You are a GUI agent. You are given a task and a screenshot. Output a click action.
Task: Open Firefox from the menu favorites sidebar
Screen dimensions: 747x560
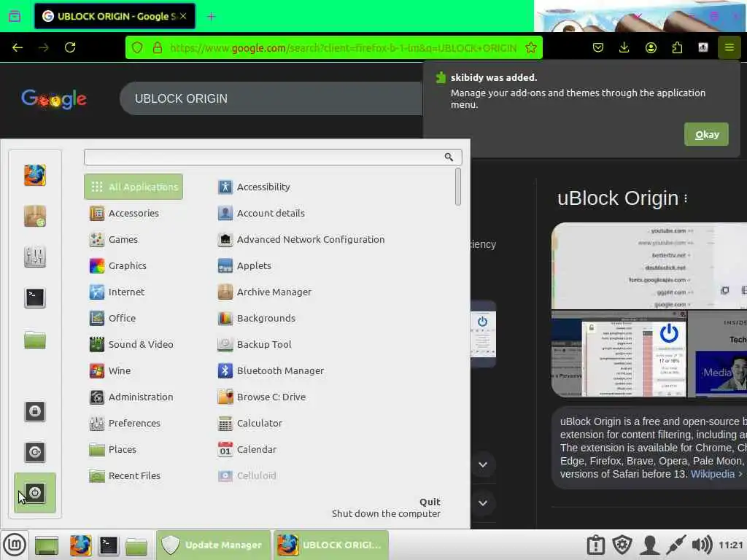click(35, 175)
